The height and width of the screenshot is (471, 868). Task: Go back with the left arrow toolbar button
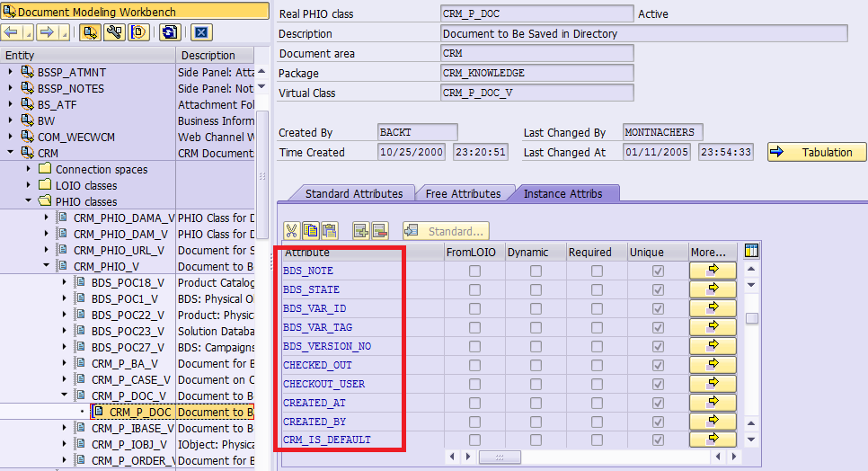point(11,32)
